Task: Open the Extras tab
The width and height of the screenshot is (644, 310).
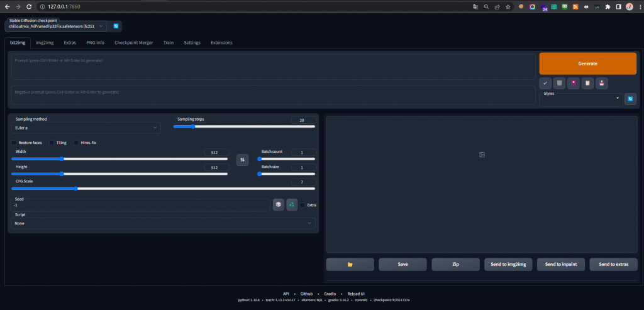Action: pos(70,43)
